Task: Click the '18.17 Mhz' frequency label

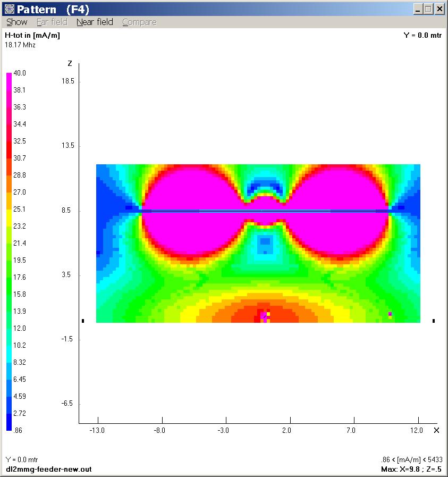Action: [x=20, y=45]
